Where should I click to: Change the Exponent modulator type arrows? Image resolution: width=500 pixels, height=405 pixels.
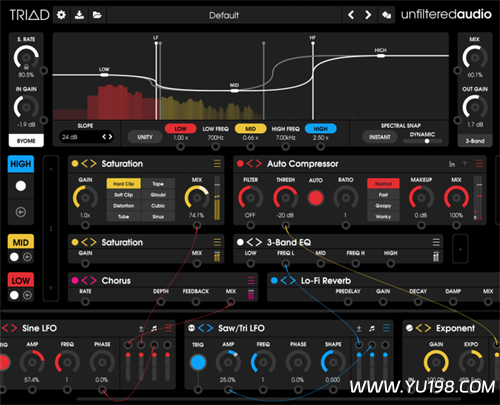423,328
